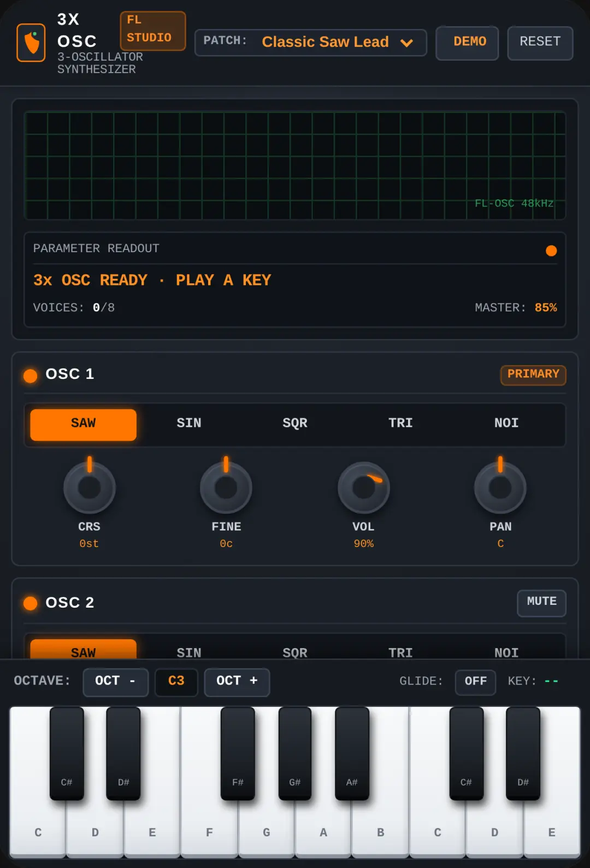Click the OSC 1 PAN knob
The image size is (590, 868).
pyautogui.click(x=500, y=487)
